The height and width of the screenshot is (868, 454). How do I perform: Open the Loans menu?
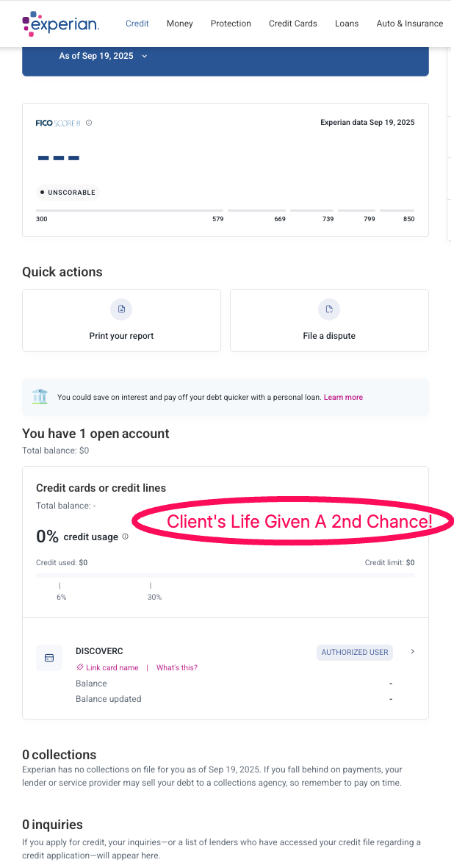(347, 24)
